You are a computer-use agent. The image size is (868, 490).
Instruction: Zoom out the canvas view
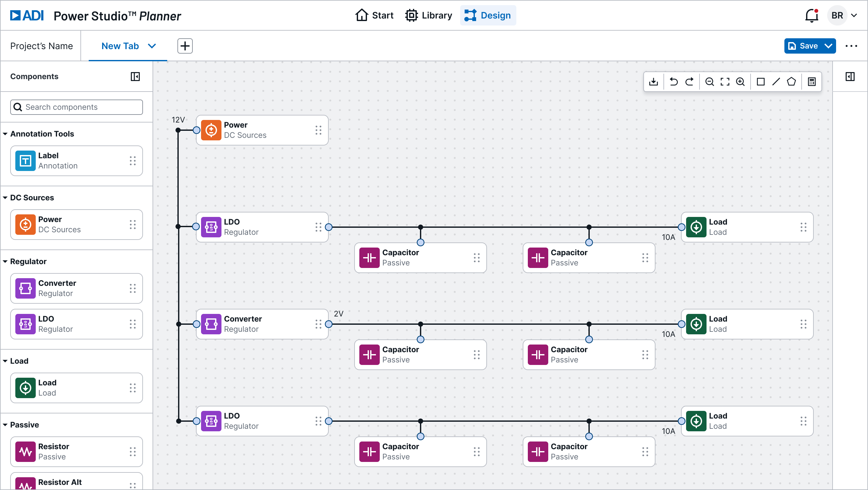click(709, 82)
